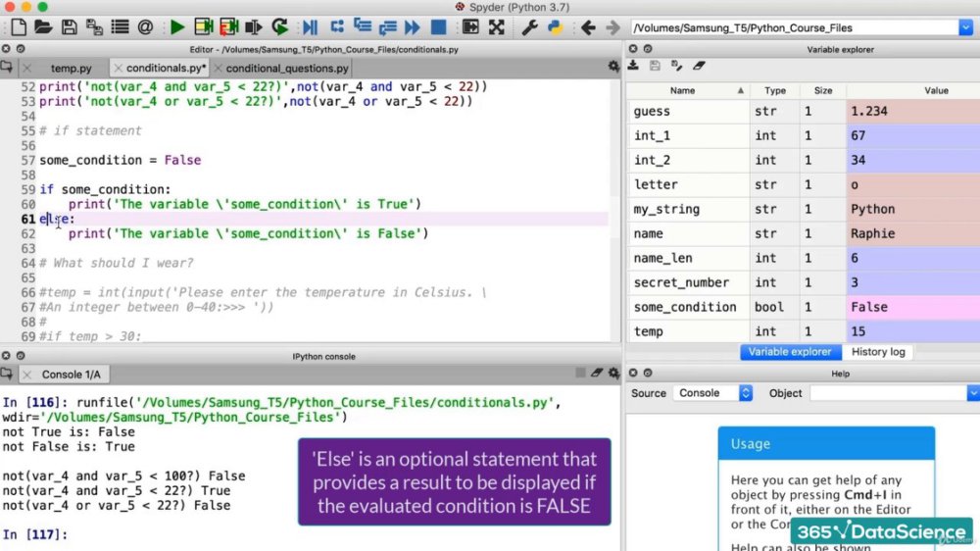
Task: Click the Help Object input field
Action: point(888,393)
